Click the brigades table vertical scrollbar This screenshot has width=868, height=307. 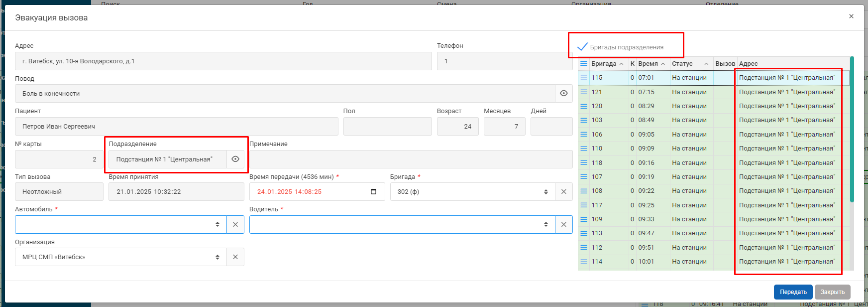[852, 130]
